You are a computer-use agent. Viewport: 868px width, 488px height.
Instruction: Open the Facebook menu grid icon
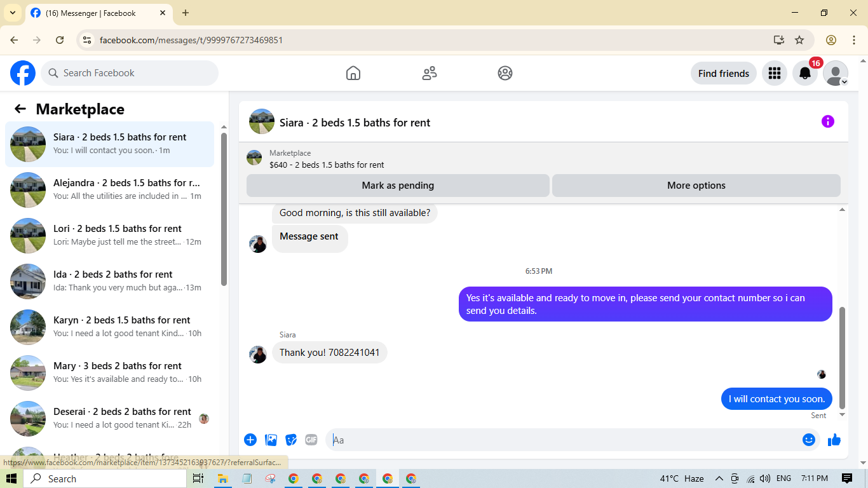774,73
